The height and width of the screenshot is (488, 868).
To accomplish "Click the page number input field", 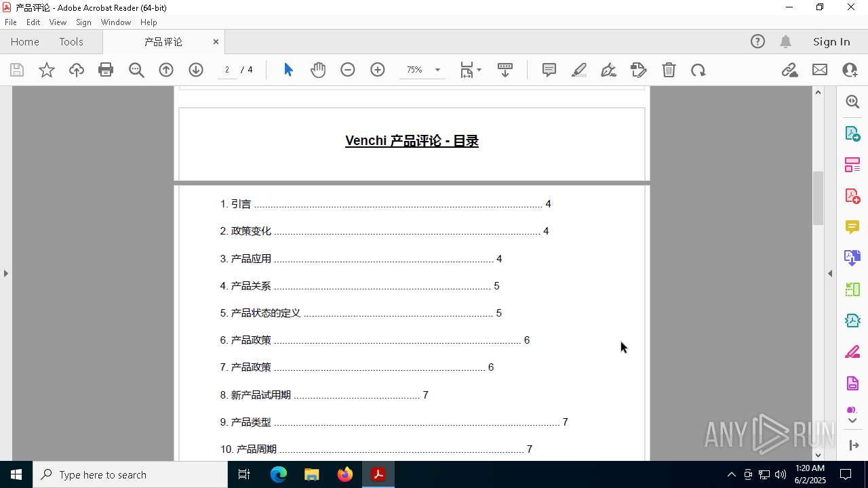I will tap(227, 70).
